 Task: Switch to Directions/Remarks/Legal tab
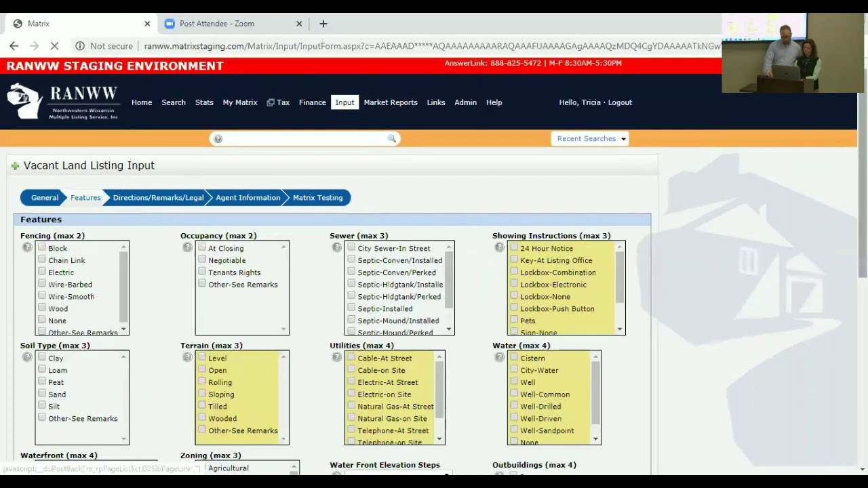coord(158,198)
